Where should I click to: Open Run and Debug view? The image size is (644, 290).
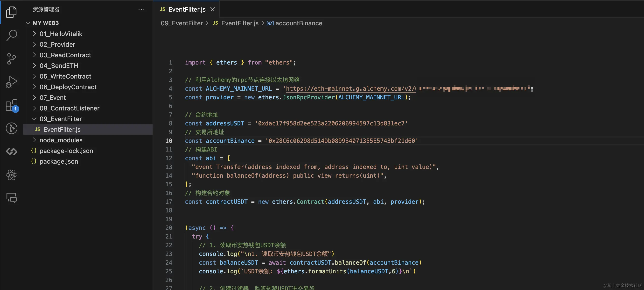click(x=11, y=82)
